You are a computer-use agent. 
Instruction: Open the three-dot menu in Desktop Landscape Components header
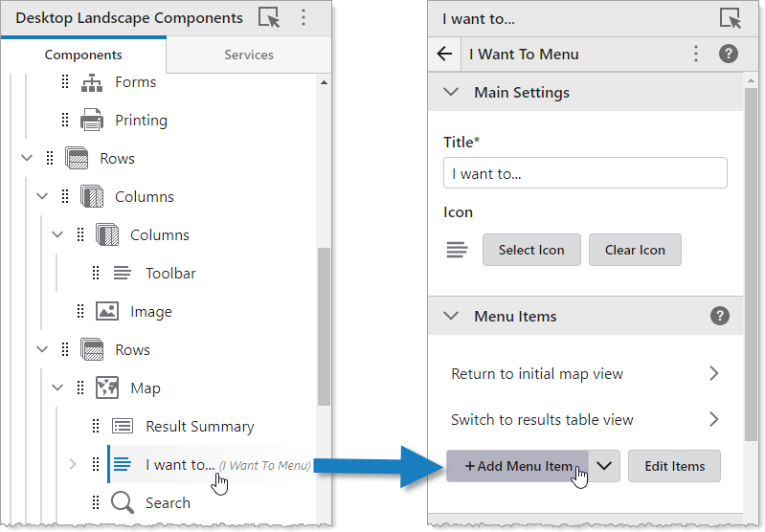click(x=304, y=18)
